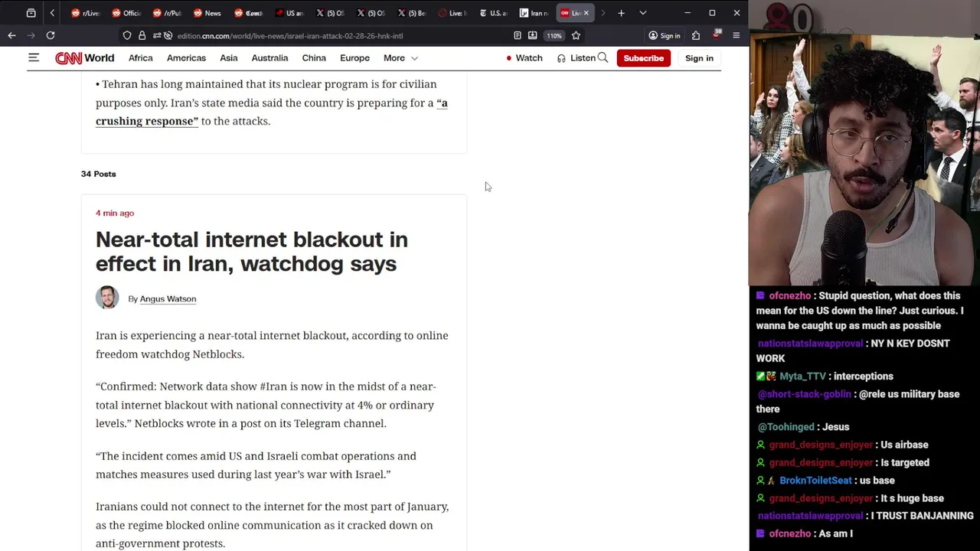Click chat username Myta_TTV
The width and height of the screenshot is (980, 551).
pyautogui.click(x=802, y=376)
